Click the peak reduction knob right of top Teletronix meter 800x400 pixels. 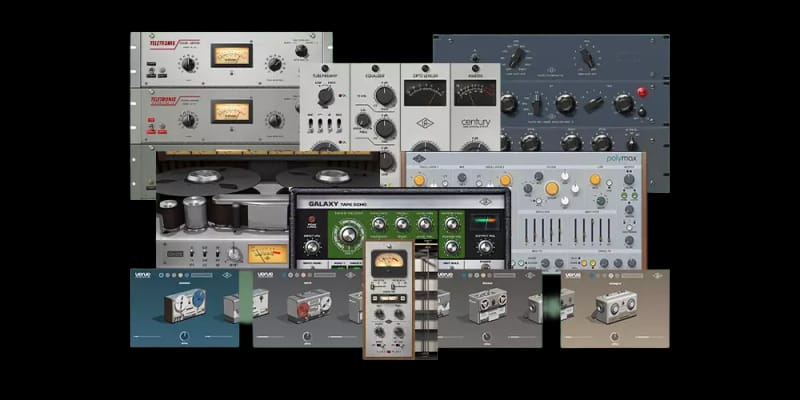tap(274, 64)
